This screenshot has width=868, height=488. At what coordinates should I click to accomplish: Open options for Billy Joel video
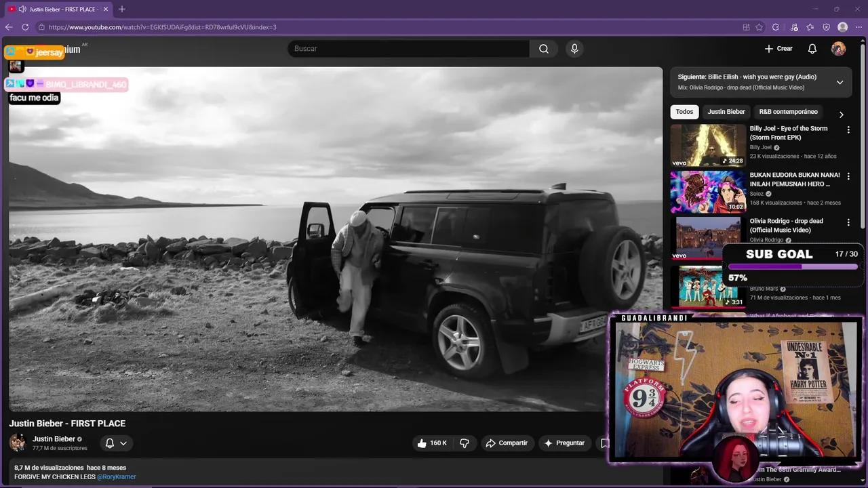pos(848,129)
